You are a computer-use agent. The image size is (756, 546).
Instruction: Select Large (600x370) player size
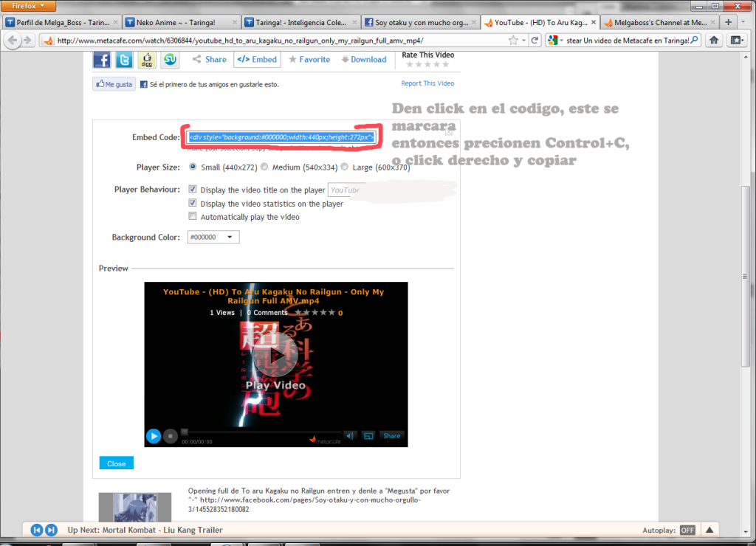(x=344, y=167)
